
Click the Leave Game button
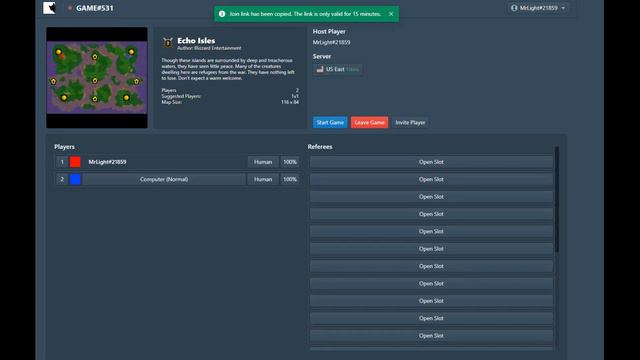369,122
